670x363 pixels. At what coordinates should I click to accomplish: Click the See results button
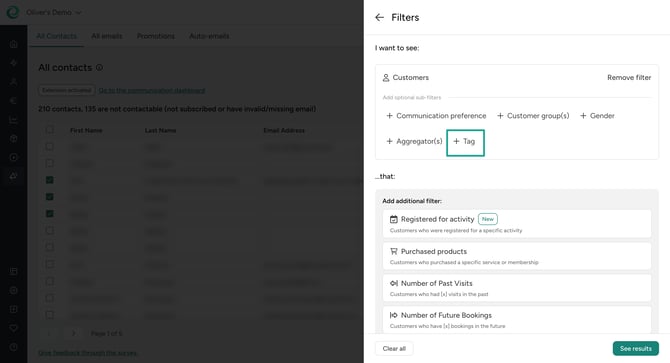pos(635,348)
